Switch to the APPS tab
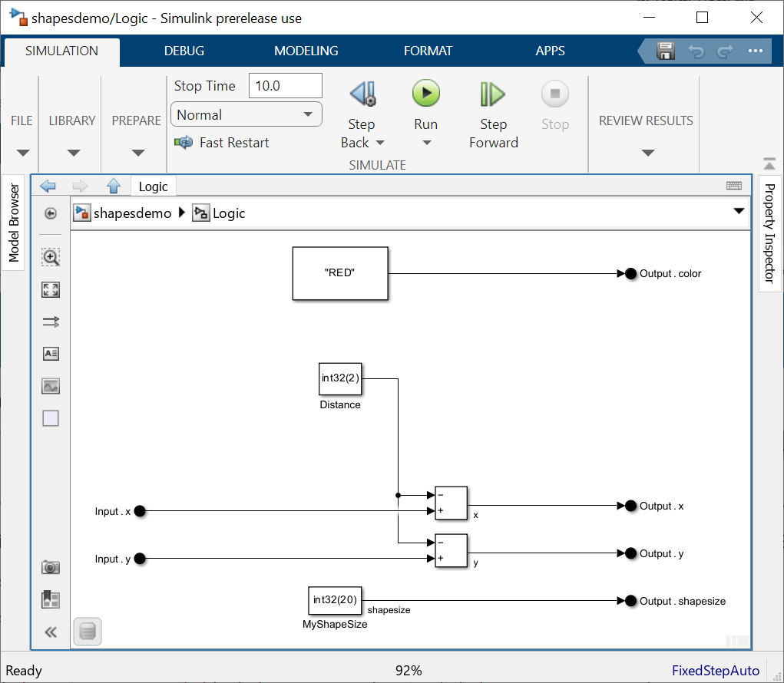The width and height of the screenshot is (784, 683). pos(550,51)
